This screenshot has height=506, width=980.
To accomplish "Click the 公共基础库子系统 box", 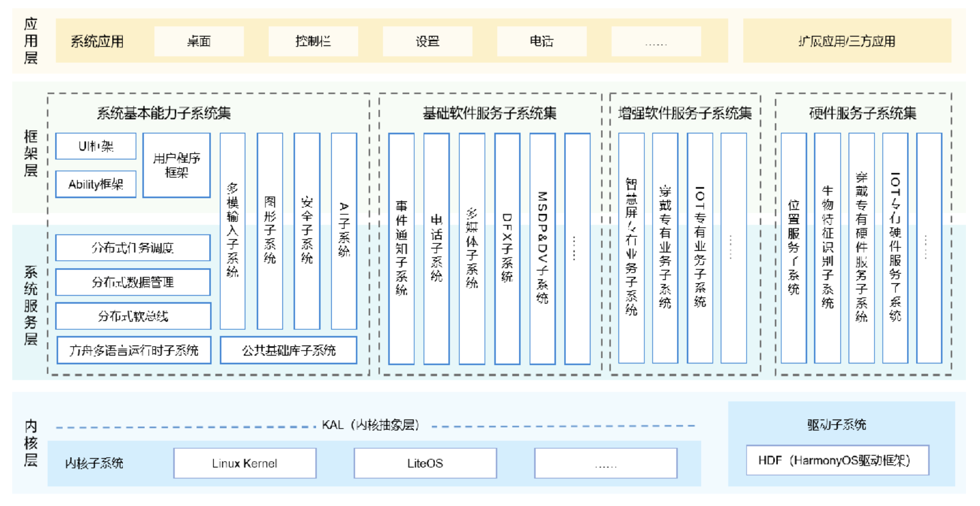I will point(288,351).
